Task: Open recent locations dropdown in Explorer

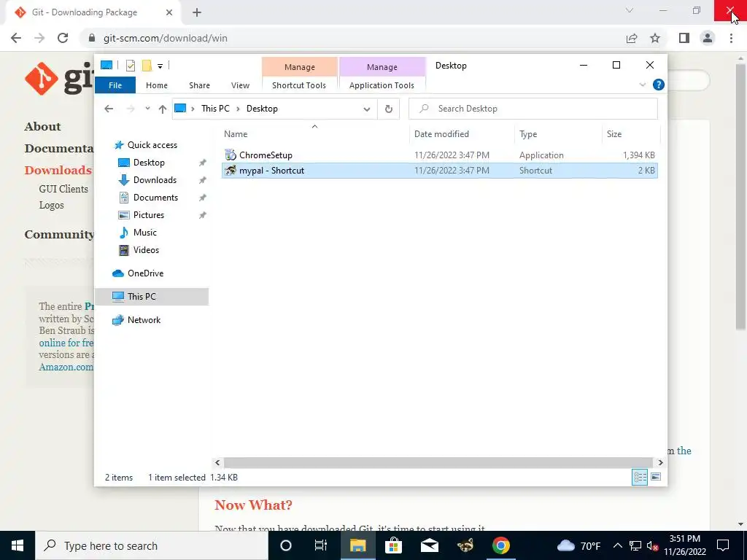Action: 147,109
